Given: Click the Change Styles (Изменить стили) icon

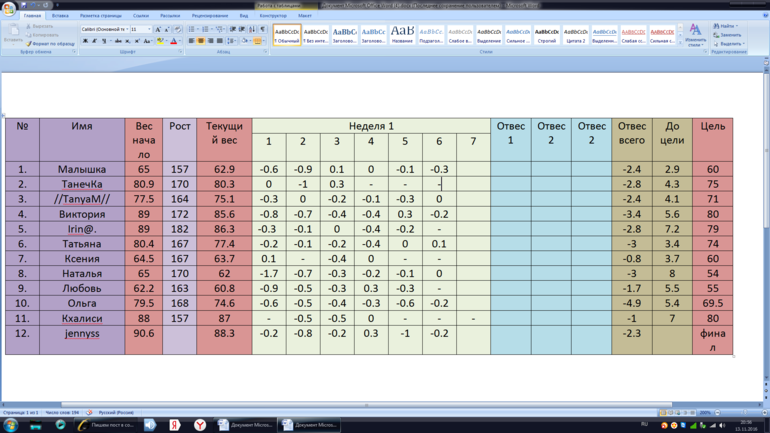Looking at the screenshot, I should [x=695, y=35].
